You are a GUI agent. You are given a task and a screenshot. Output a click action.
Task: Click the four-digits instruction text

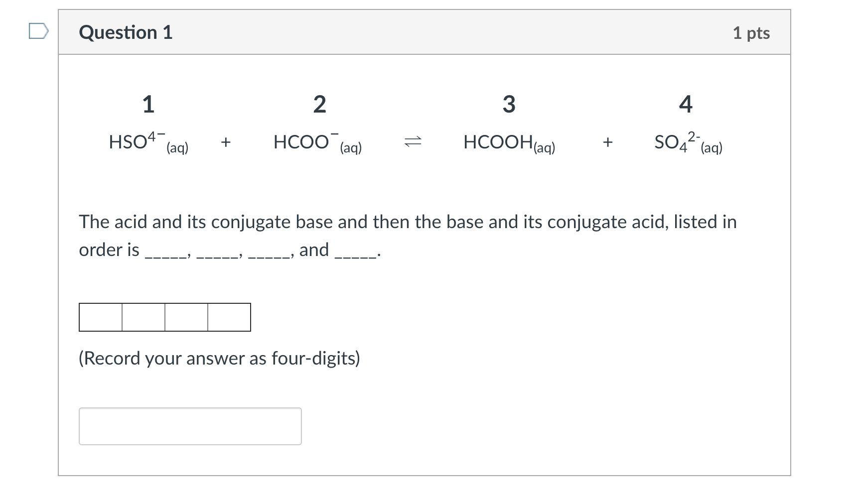220,358
